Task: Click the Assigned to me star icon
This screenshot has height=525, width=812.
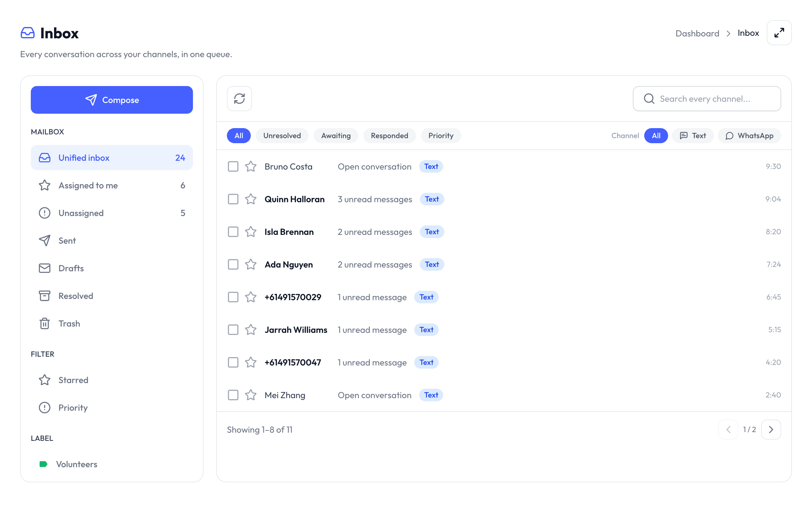Action: (x=44, y=186)
